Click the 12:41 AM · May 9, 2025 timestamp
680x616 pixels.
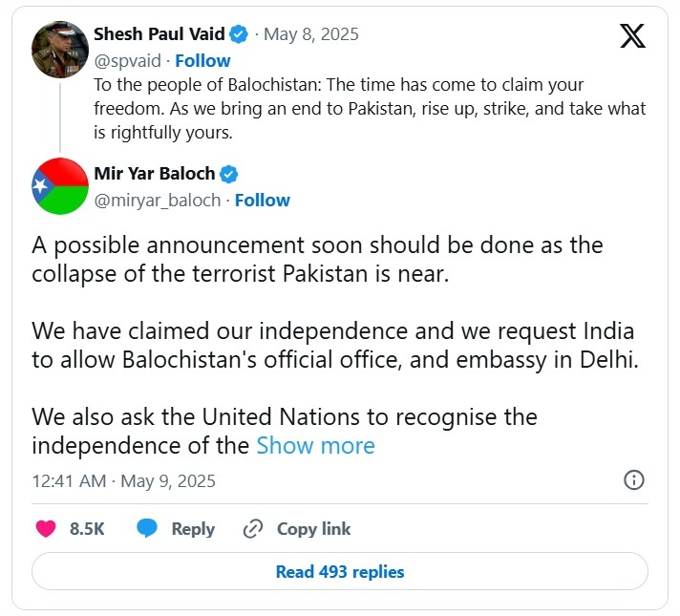[x=124, y=480]
